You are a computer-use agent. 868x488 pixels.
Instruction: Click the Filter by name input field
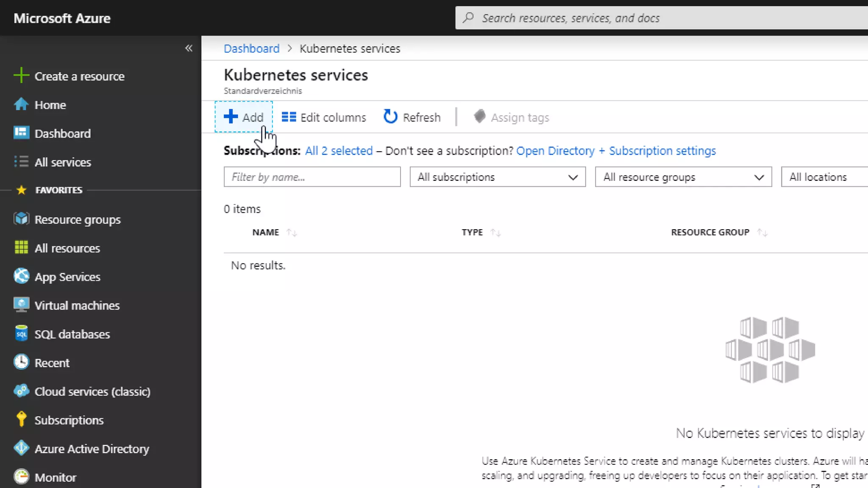coord(312,177)
